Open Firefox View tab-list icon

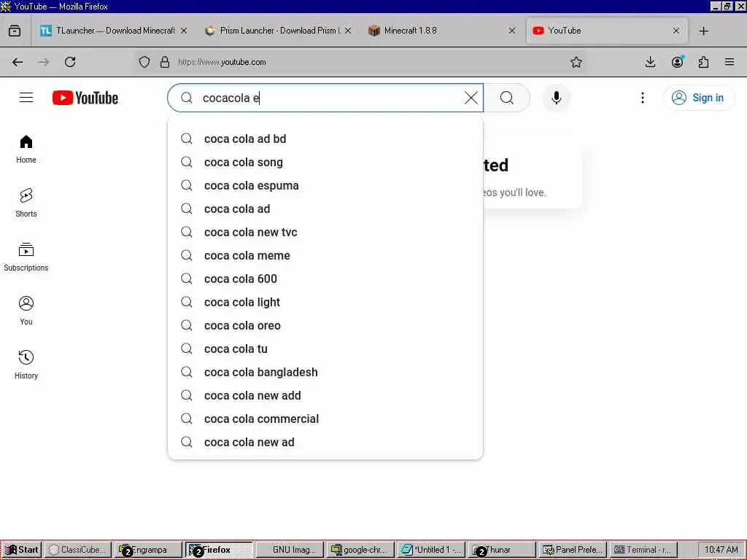(x=15, y=31)
